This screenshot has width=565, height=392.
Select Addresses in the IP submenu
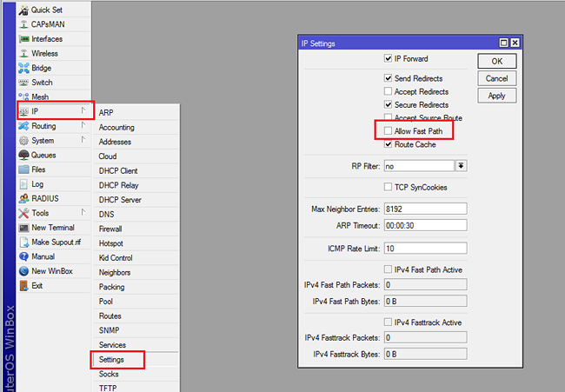click(x=136, y=142)
